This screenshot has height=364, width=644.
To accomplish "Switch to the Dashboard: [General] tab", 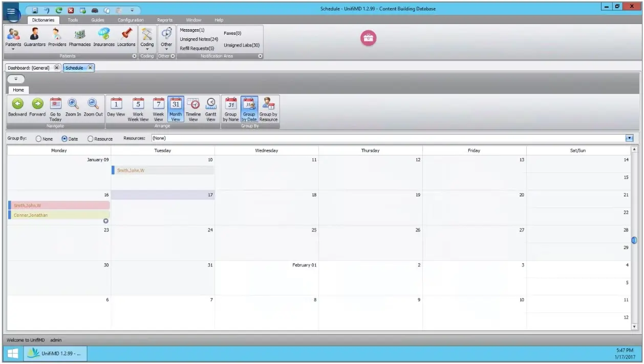I will click(29, 67).
